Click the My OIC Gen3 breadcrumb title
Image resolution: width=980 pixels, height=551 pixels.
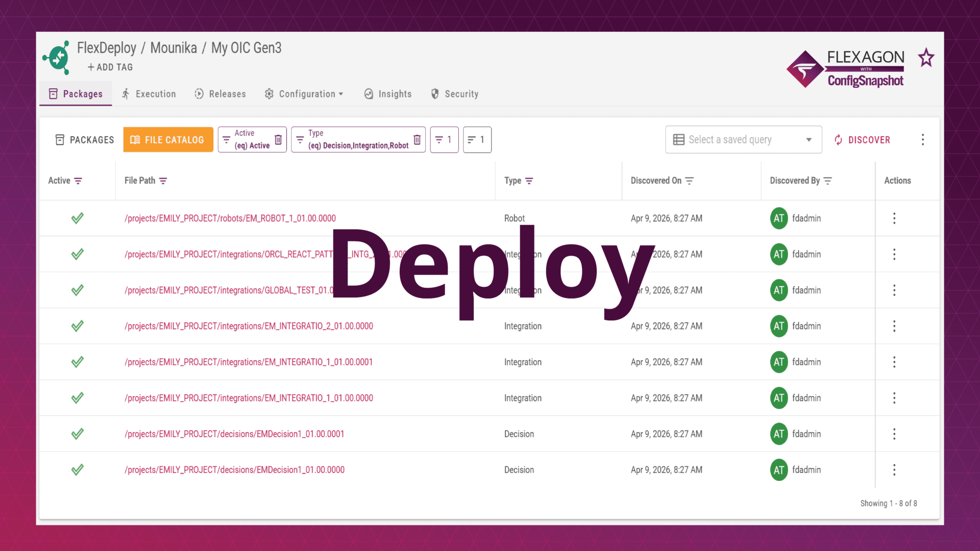pos(247,48)
